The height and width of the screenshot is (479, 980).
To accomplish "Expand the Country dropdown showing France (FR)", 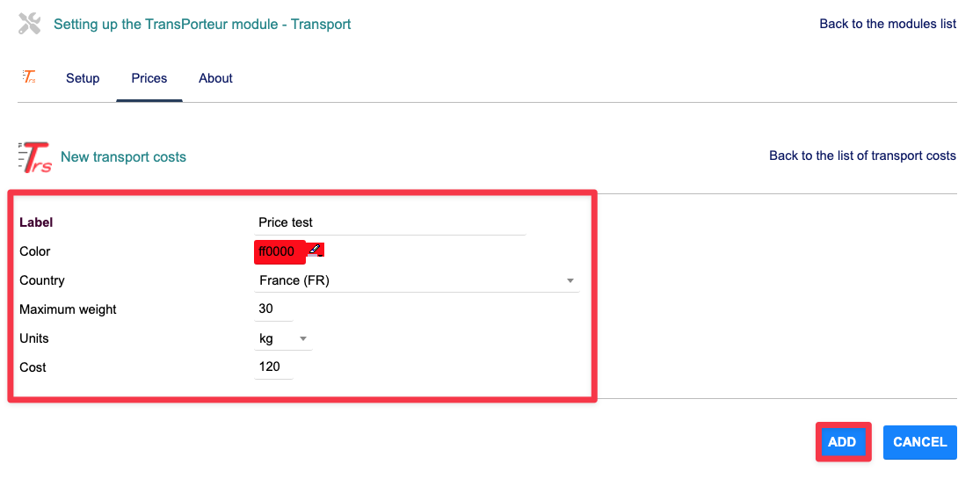I will 417,281.
